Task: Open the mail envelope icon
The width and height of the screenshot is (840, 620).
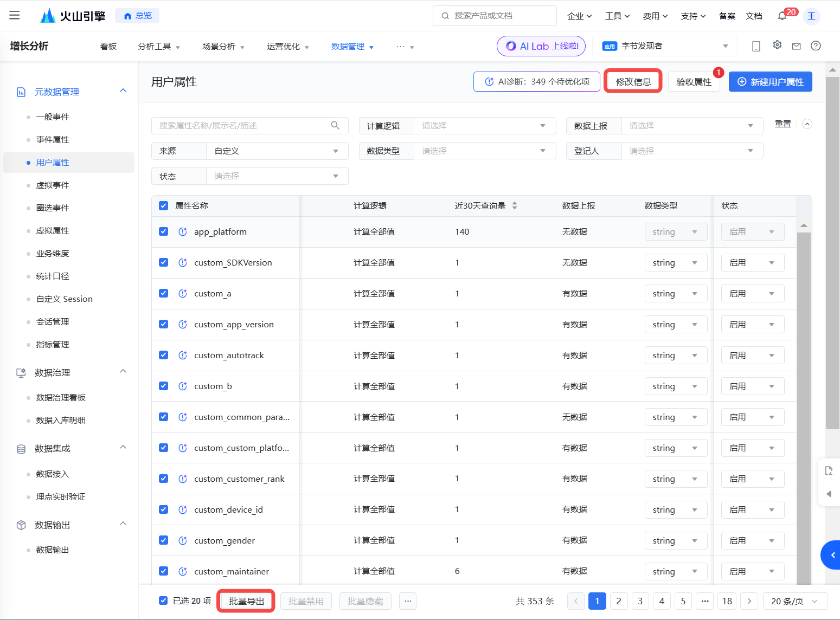Action: [x=796, y=46]
